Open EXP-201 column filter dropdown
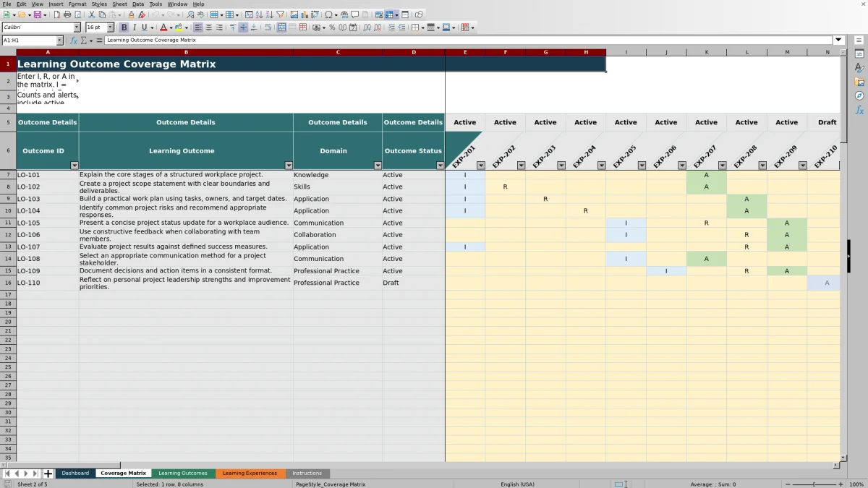Viewport: 868px width, 488px height. tap(481, 166)
